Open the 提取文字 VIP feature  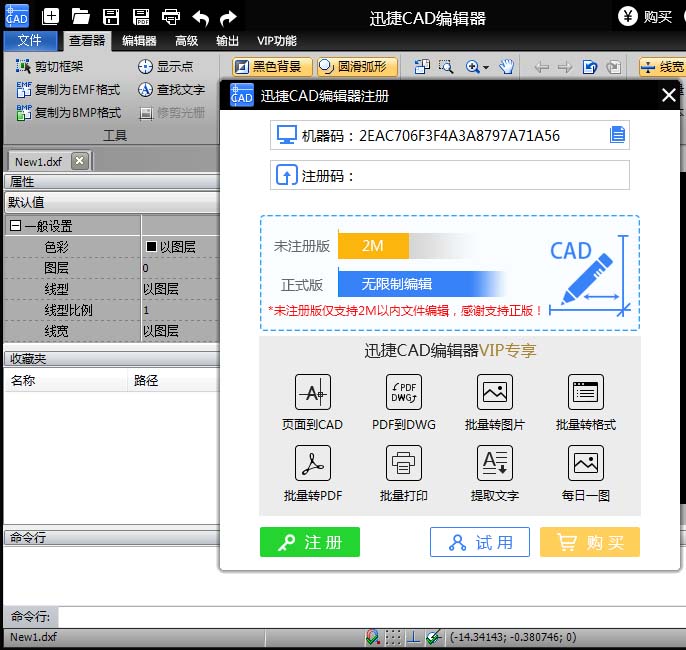coord(494,474)
